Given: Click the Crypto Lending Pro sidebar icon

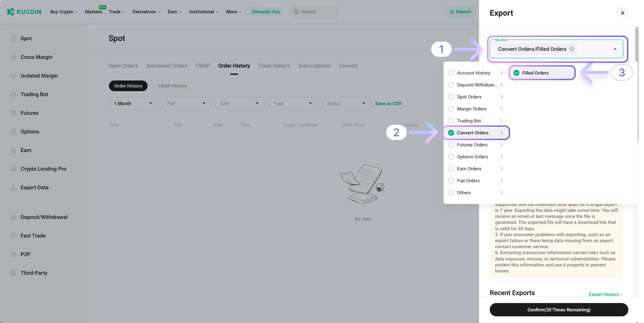Looking at the screenshot, I should click(x=13, y=169).
